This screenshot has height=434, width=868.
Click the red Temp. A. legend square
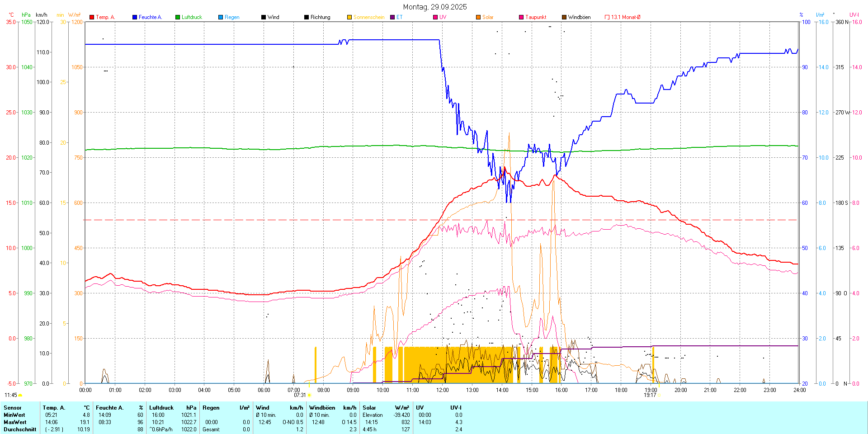click(x=92, y=17)
